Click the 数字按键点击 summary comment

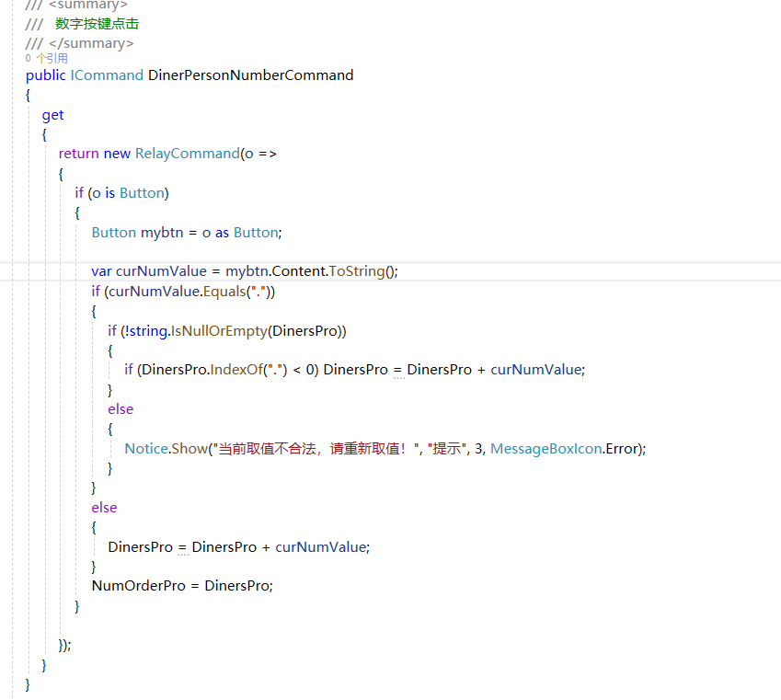point(98,24)
